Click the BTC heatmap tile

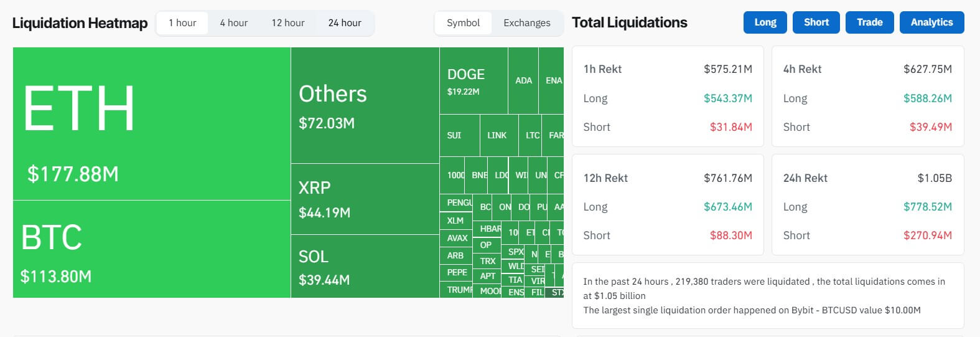tap(151, 249)
